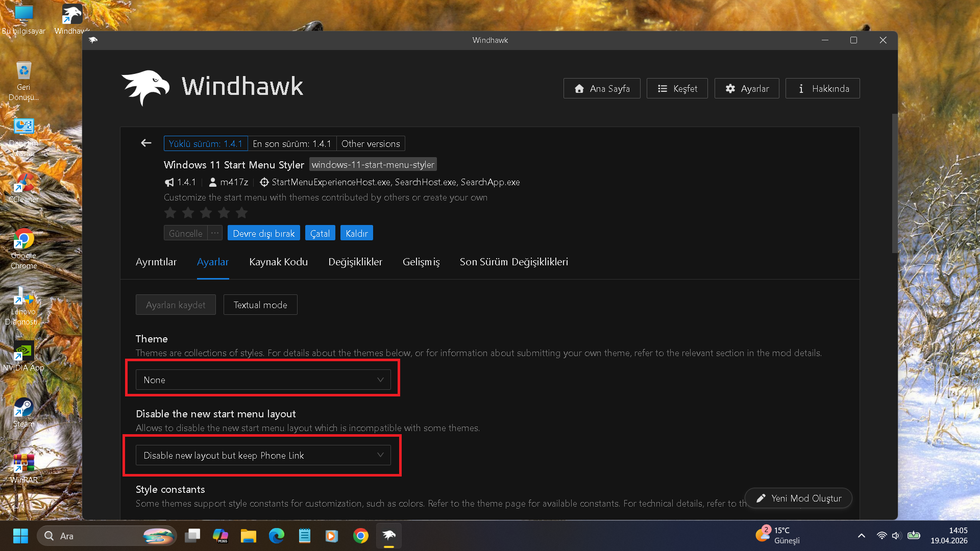Screen dimensions: 980x551
Task: Switch to the Kaynak Kodu tab
Action: pyautogui.click(x=278, y=262)
